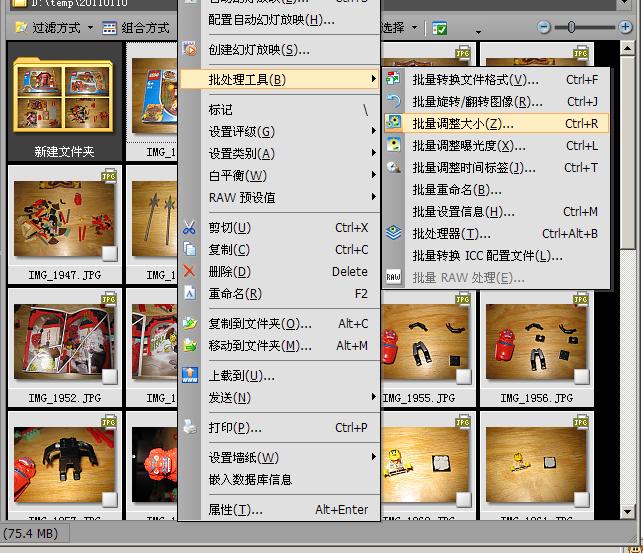Click the batch adjust exposure icon

(393, 145)
